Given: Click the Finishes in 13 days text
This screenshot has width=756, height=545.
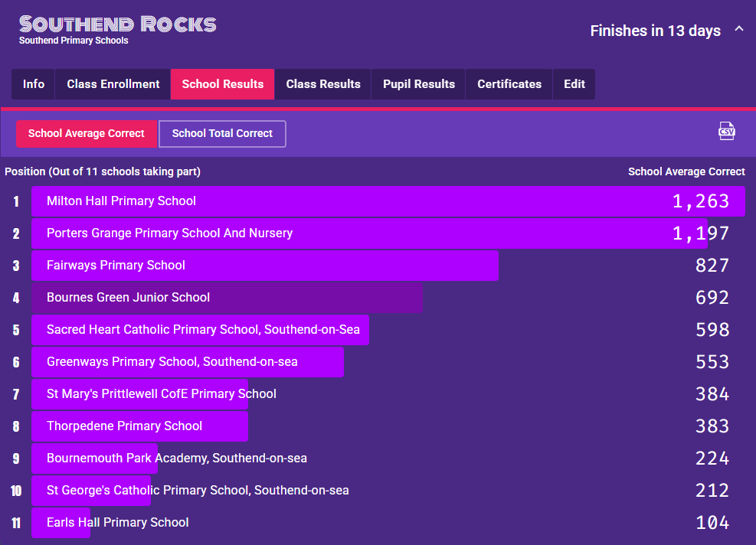Looking at the screenshot, I should (x=655, y=31).
